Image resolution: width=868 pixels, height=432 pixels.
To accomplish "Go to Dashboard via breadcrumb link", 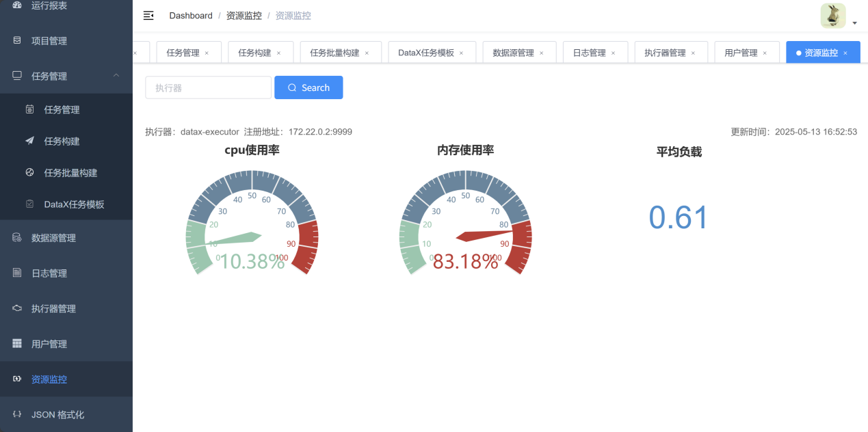I will click(191, 16).
